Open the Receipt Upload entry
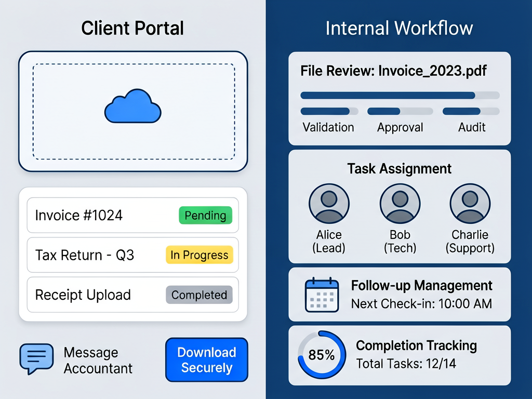532x399 pixels. [x=83, y=295]
